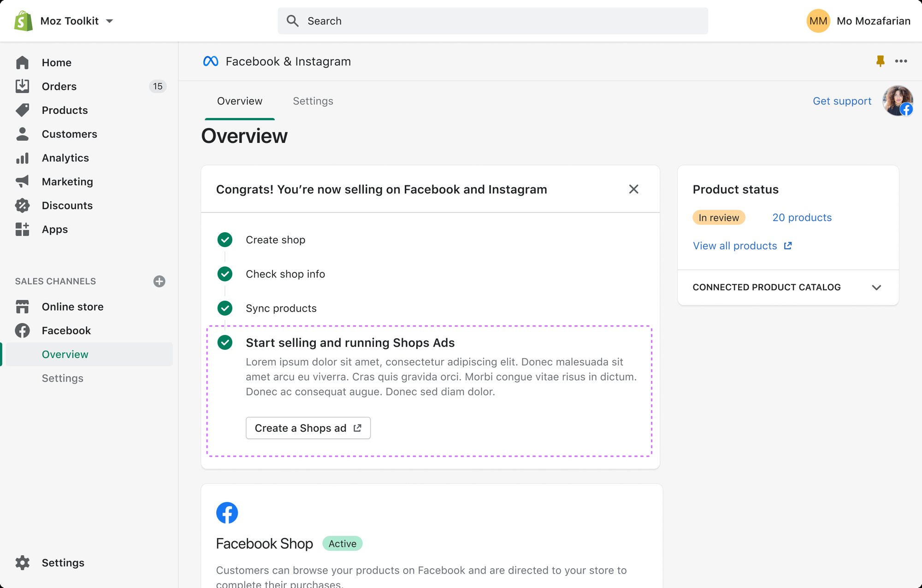The height and width of the screenshot is (588, 922).
Task: Click the Settings gear icon at bottom
Action: click(x=22, y=563)
